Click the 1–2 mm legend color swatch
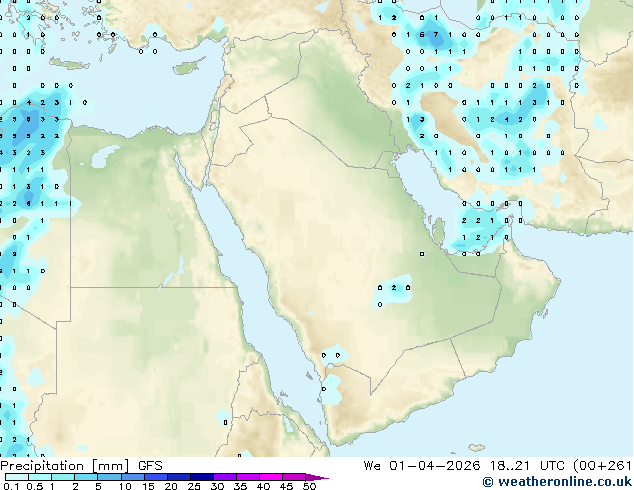The width and height of the screenshot is (634, 490). (x=63, y=477)
